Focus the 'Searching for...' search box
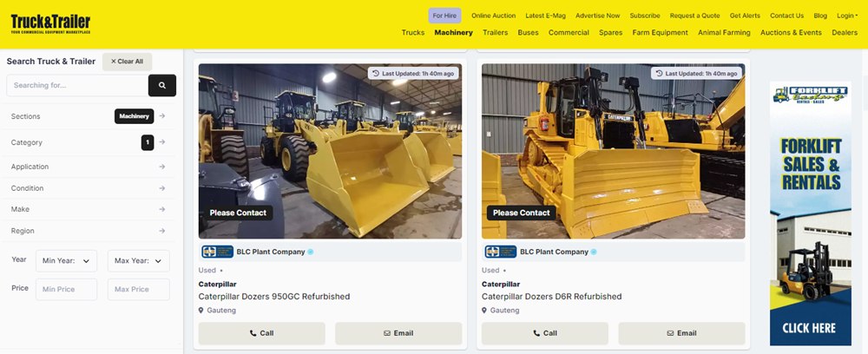 click(x=77, y=85)
